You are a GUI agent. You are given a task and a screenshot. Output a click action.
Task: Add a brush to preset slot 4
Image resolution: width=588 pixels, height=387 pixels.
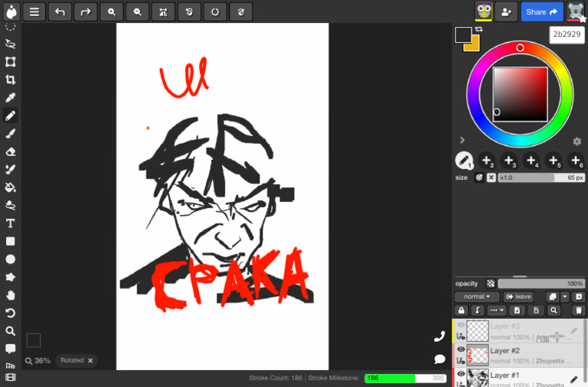click(x=531, y=161)
